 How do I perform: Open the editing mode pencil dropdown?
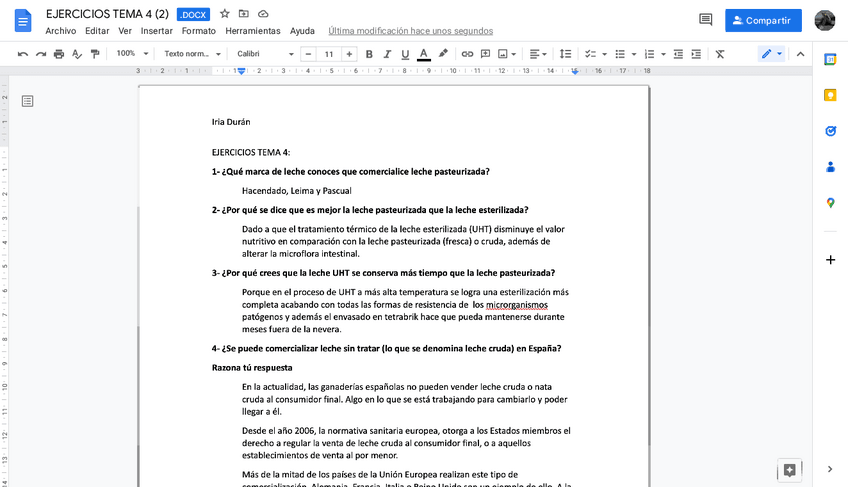[x=772, y=54]
